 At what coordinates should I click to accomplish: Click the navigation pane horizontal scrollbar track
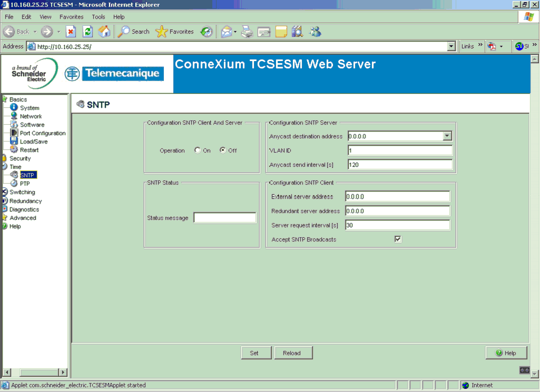tap(35, 372)
